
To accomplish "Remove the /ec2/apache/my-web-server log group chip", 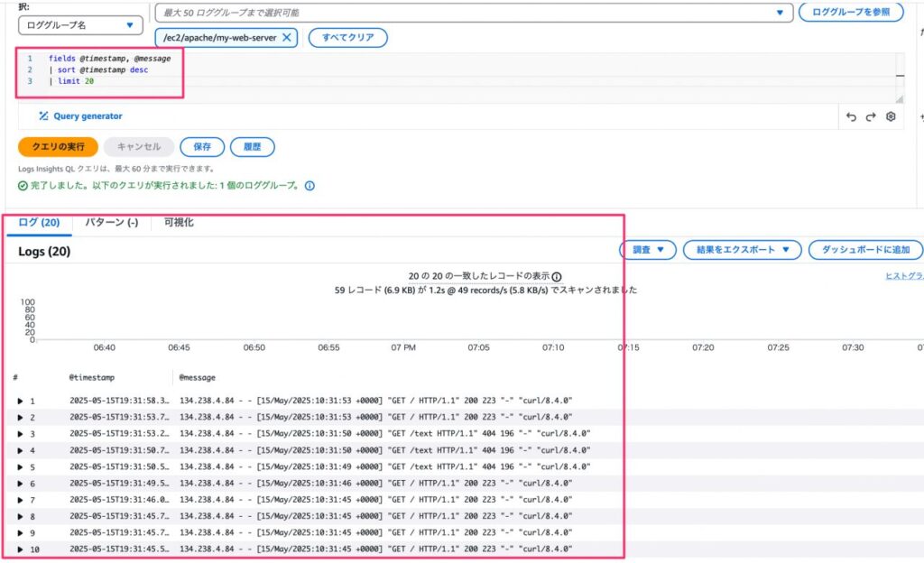I will click(287, 38).
